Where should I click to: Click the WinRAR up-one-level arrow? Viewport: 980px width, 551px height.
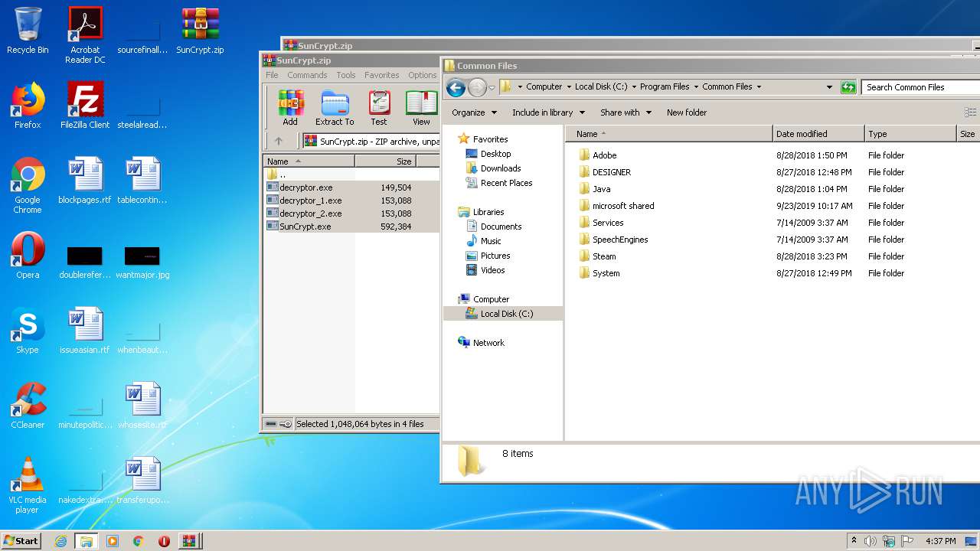(279, 141)
